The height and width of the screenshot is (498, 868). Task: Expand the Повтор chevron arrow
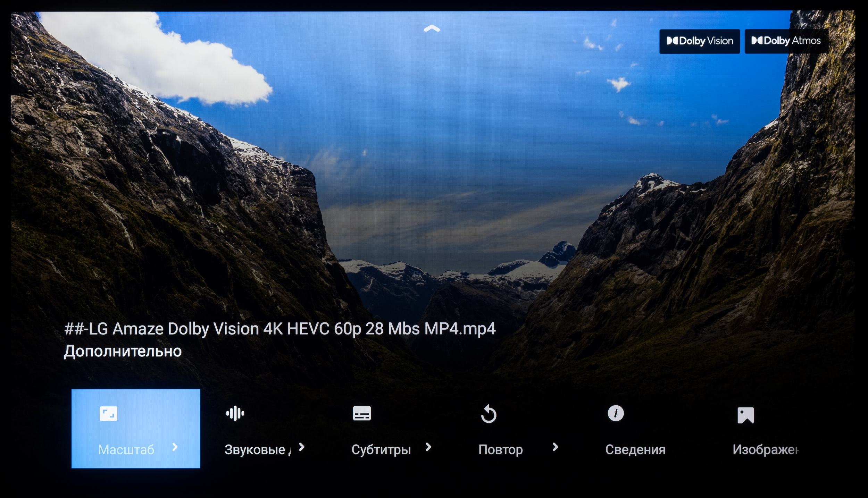[x=555, y=447]
